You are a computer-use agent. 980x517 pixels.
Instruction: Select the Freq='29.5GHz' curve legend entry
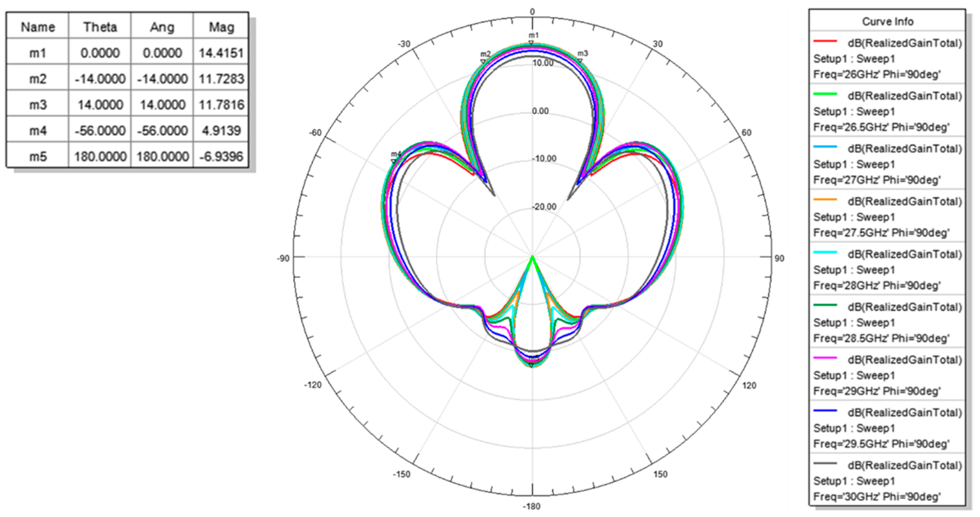pyautogui.click(x=881, y=444)
